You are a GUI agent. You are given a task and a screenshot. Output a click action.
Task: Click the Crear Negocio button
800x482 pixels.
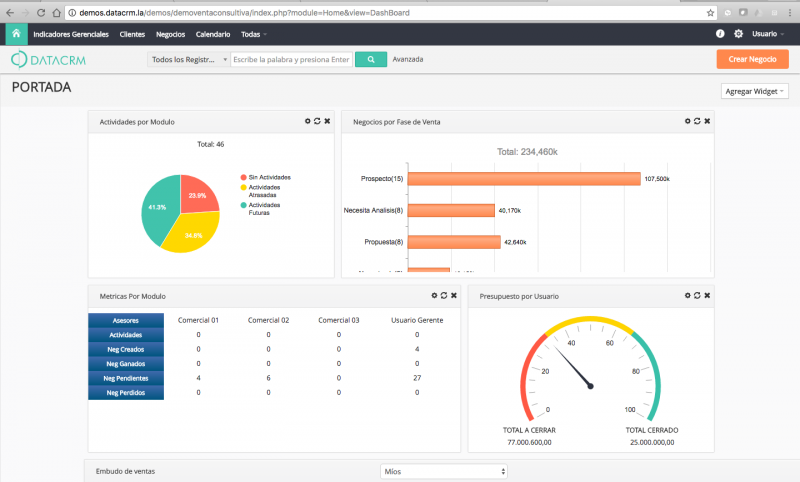click(x=752, y=60)
